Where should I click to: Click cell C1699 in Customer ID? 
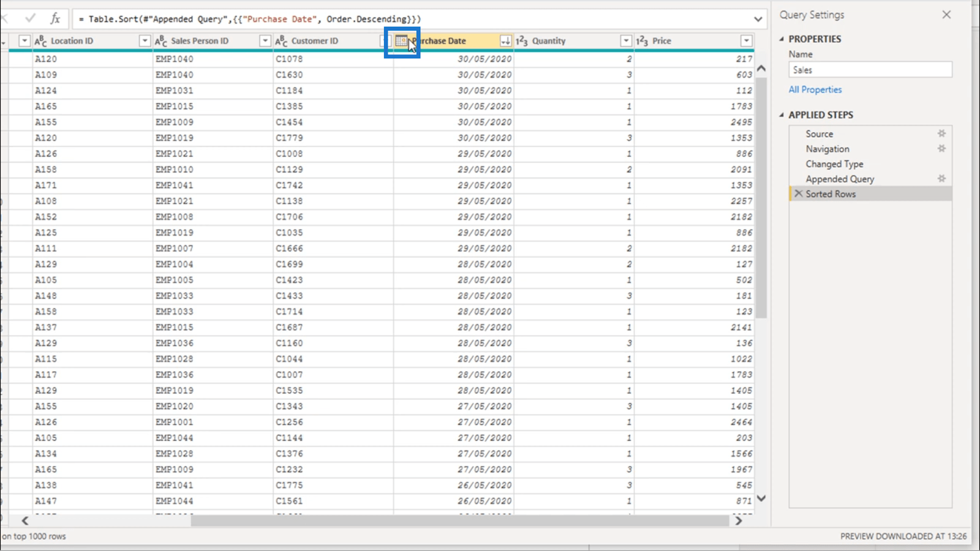click(333, 264)
